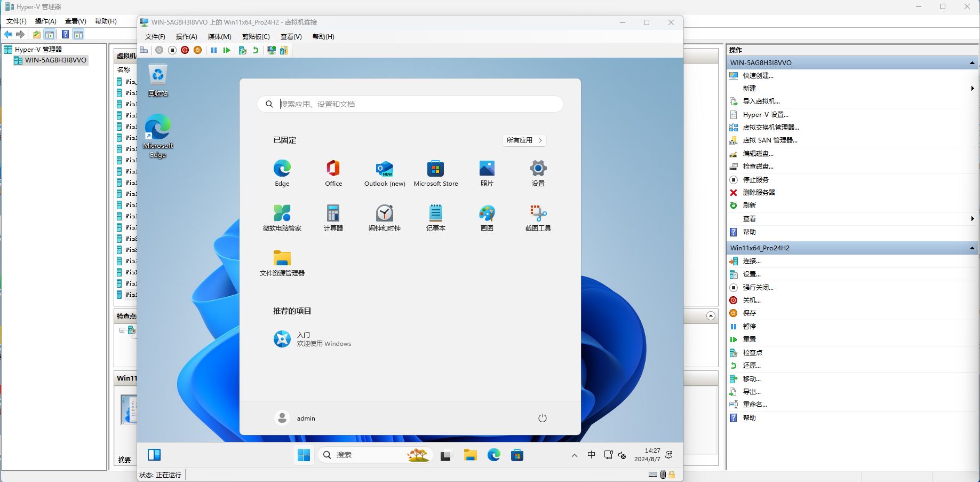Click 导入虚拟机... action
Viewport: 980px width, 482px height.
coord(761,101)
